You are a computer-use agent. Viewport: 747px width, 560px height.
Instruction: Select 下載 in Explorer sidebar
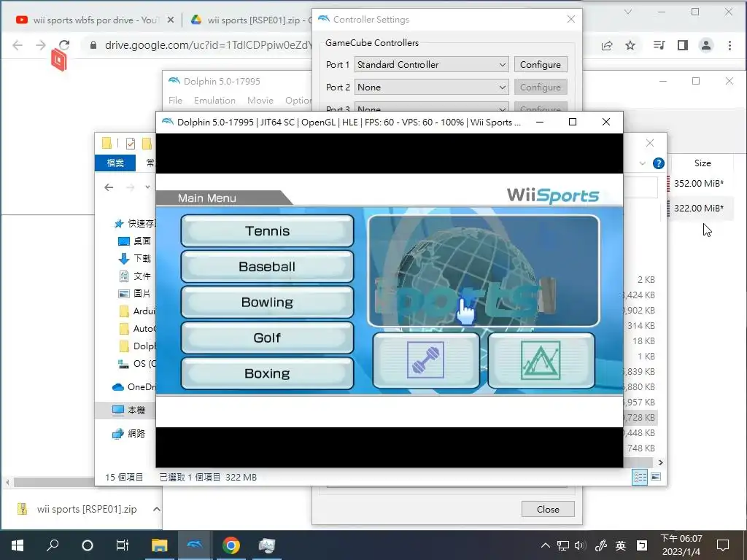coord(134,259)
